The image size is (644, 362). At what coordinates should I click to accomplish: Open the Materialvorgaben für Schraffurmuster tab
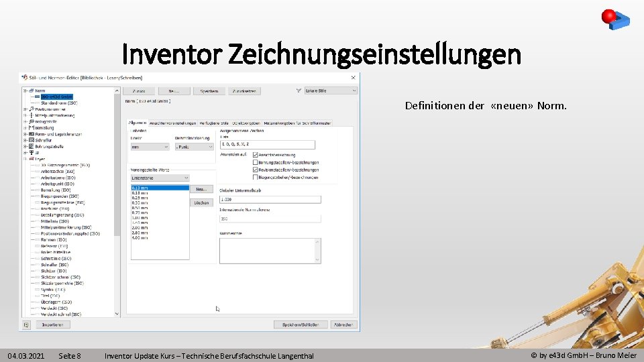pos(297,123)
